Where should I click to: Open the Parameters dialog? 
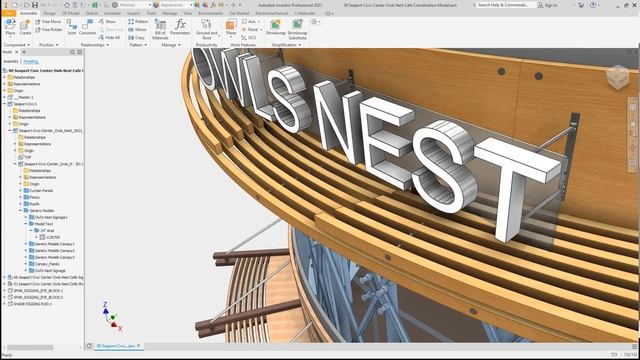point(180,27)
